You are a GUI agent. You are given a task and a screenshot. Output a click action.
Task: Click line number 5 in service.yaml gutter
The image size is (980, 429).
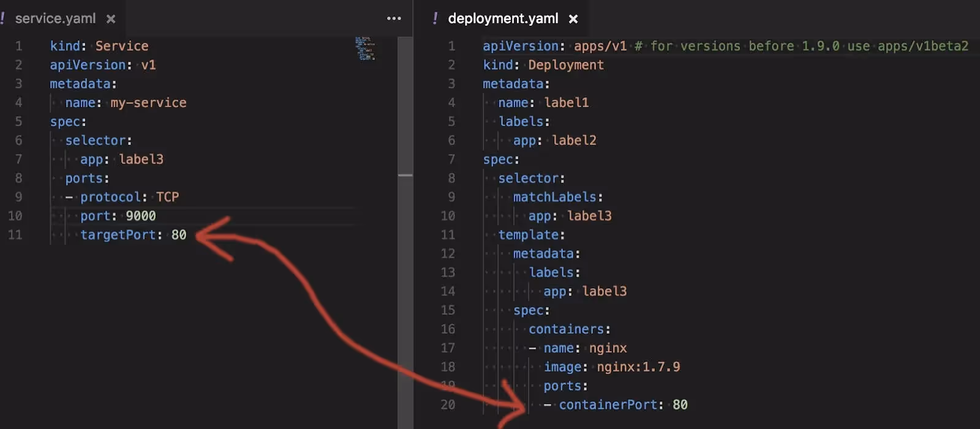click(18, 122)
